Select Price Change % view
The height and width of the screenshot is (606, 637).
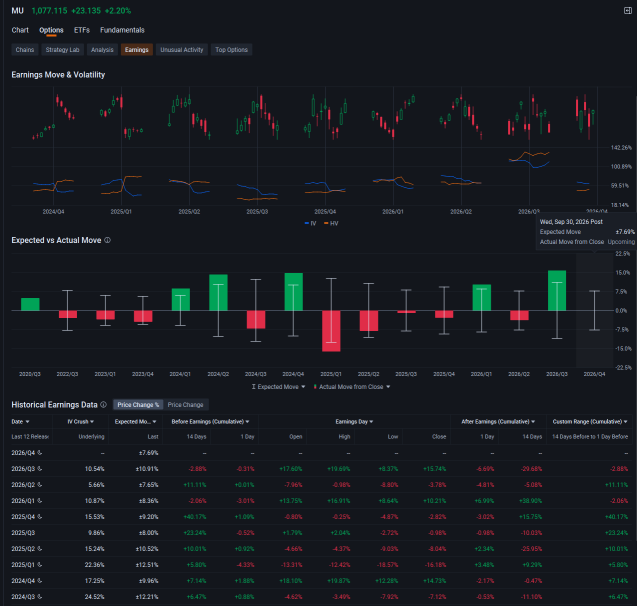click(138, 405)
